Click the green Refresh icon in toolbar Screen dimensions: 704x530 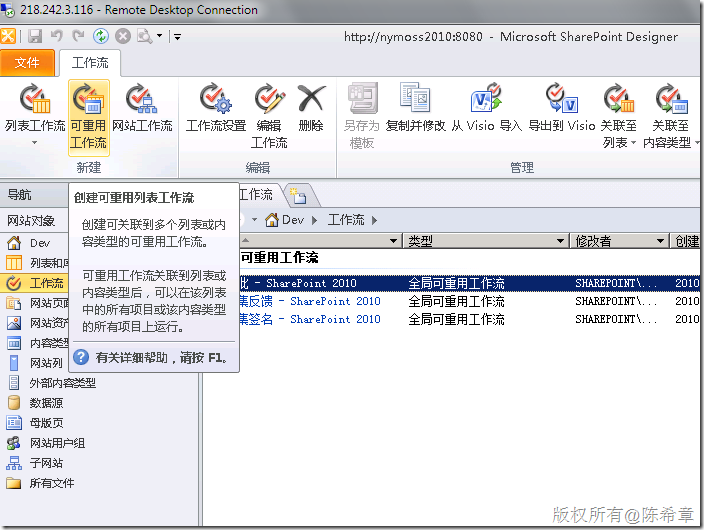click(x=101, y=36)
